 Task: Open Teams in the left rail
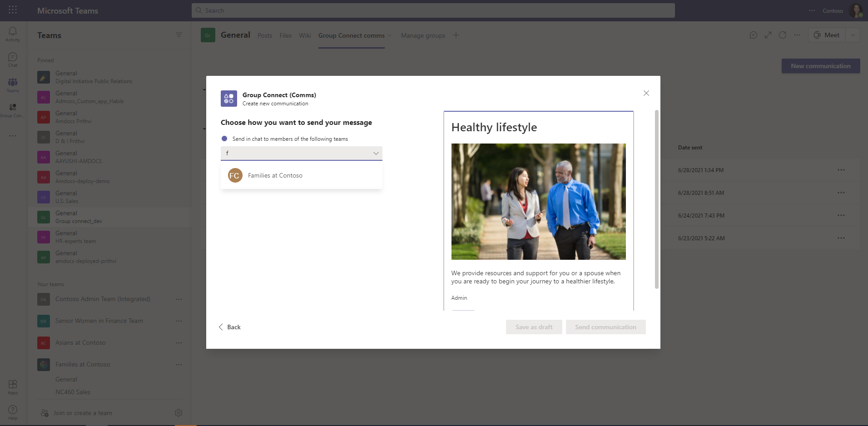click(13, 85)
